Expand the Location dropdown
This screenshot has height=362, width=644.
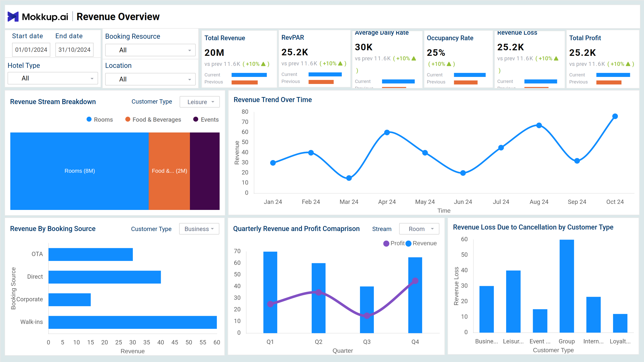click(150, 79)
